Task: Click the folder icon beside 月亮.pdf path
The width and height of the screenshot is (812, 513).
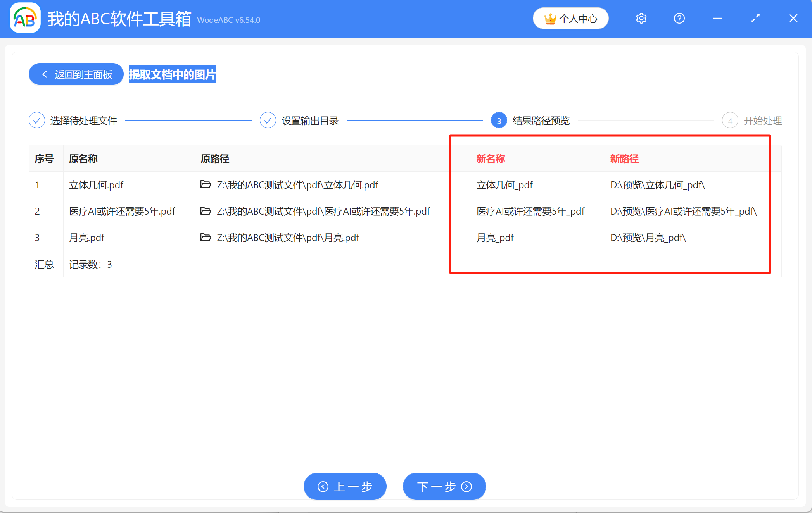Action: pos(206,238)
